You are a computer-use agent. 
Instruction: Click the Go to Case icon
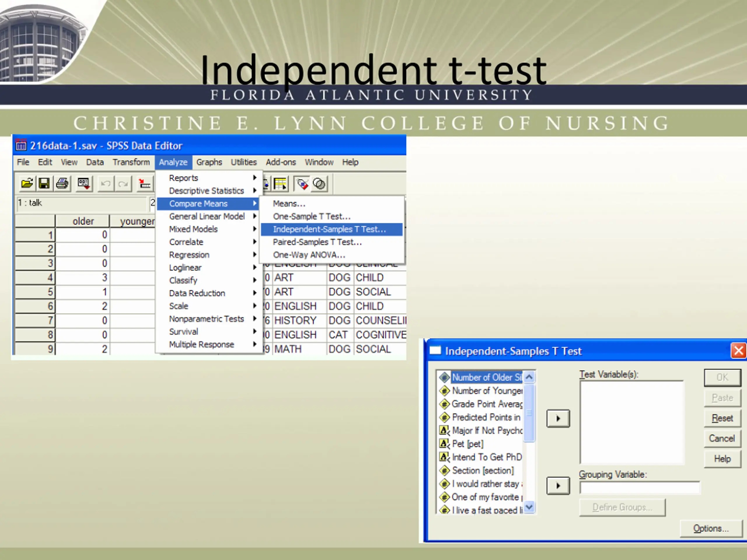click(145, 184)
